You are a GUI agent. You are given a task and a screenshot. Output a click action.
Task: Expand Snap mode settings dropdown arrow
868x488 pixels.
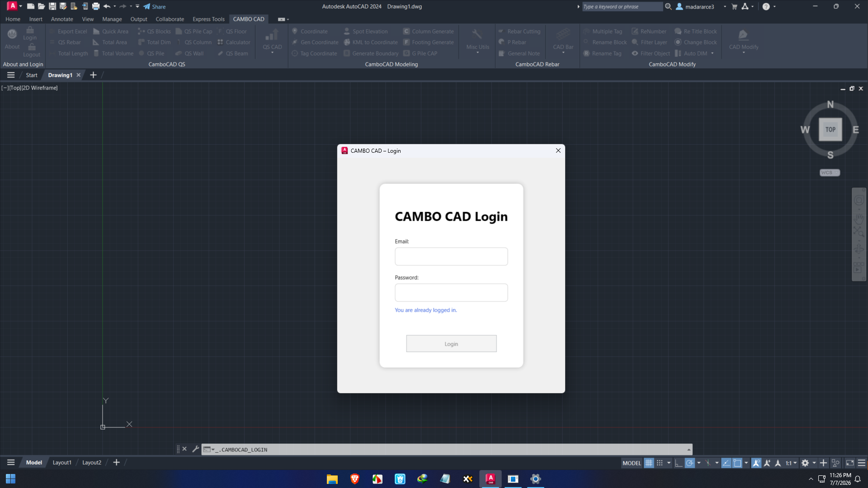click(x=669, y=463)
